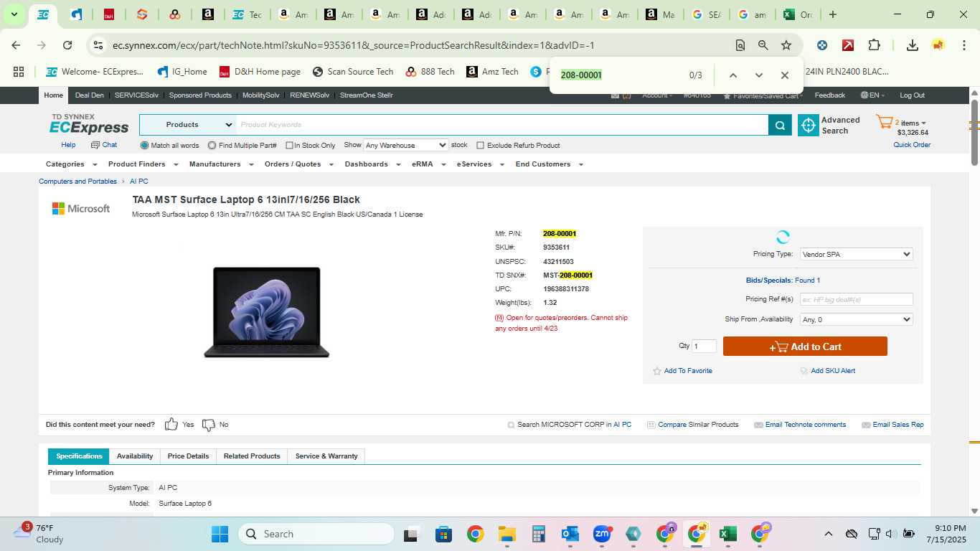
Task: Switch to Service & Warranty tab
Action: [326, 456]
